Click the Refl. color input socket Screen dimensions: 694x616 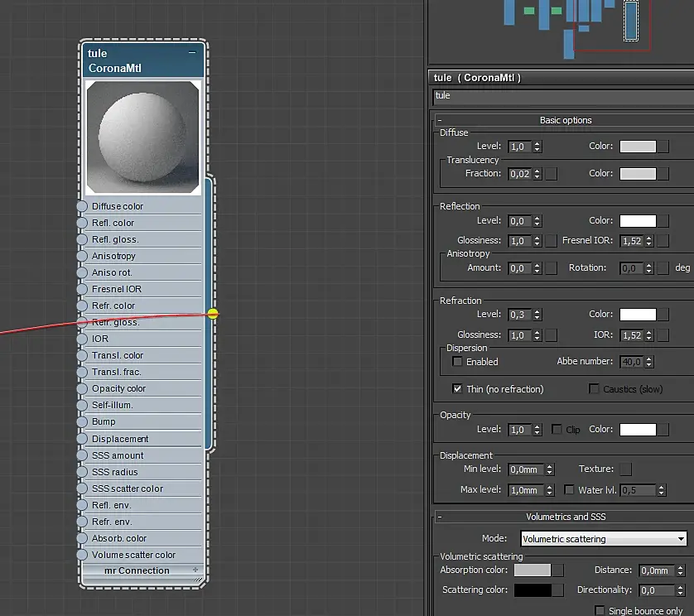(82, 223)
